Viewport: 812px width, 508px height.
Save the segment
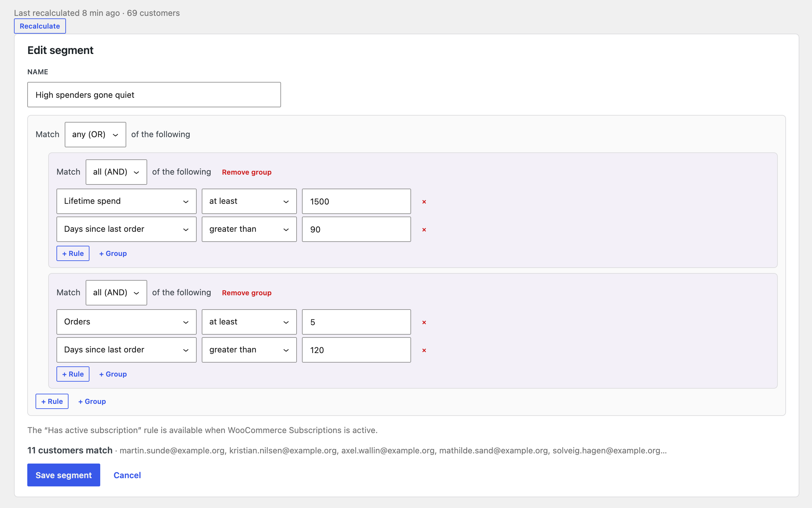[x=64, y=475]
